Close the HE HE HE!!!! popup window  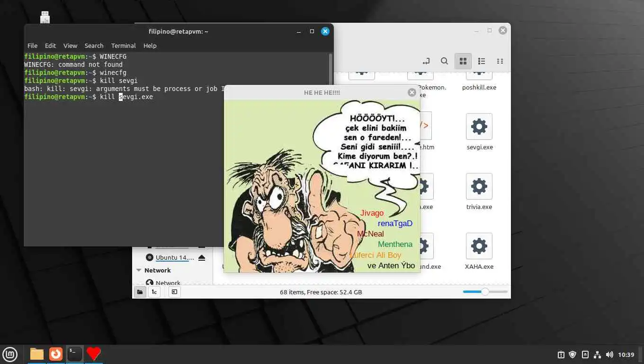click(412, 92)
